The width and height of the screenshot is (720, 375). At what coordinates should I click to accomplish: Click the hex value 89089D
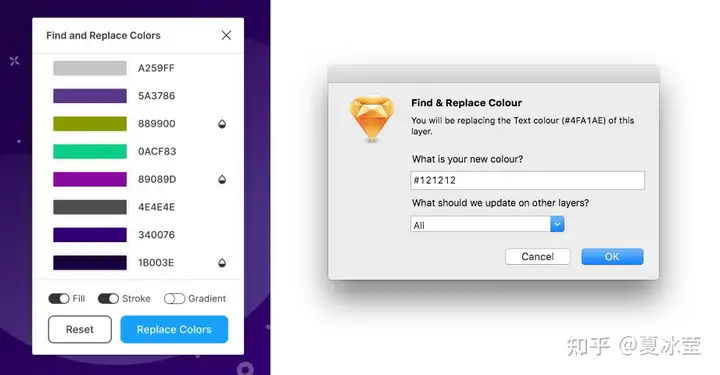click(157, 179)
